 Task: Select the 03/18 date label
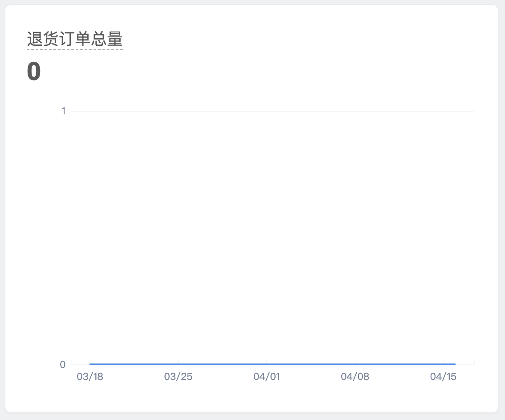pyautogui.click(x=90, y=376)
